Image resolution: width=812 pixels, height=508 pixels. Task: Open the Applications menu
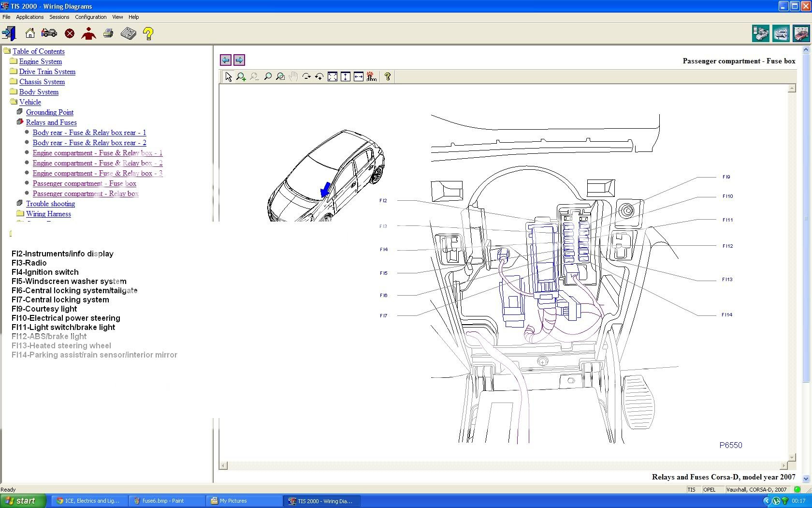pyautogui.click(x=30, y=17)
